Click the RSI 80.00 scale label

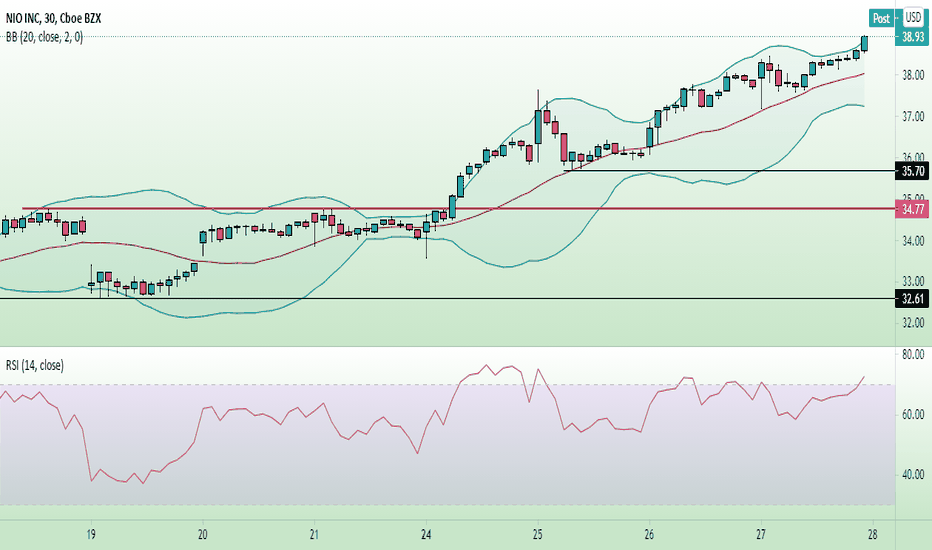click(x=913, y=354)
